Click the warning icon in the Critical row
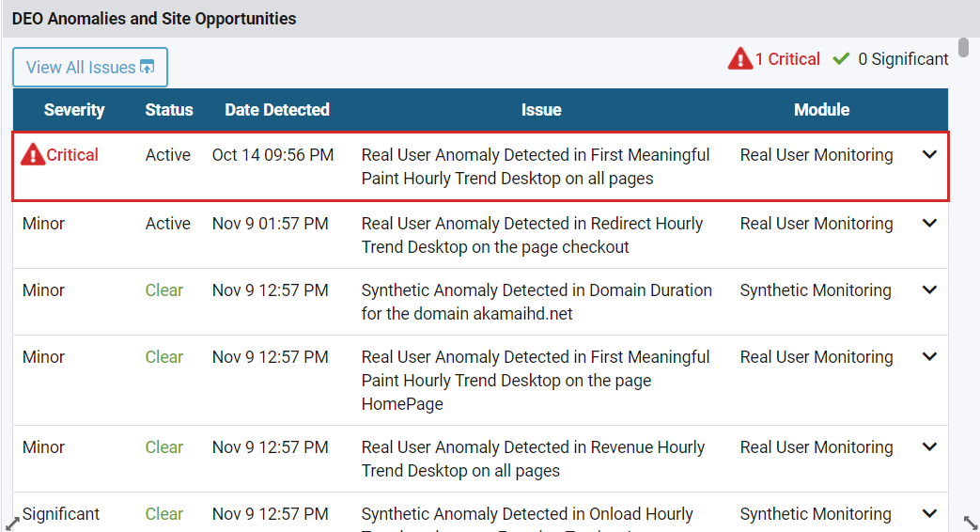 coord(33,154)
